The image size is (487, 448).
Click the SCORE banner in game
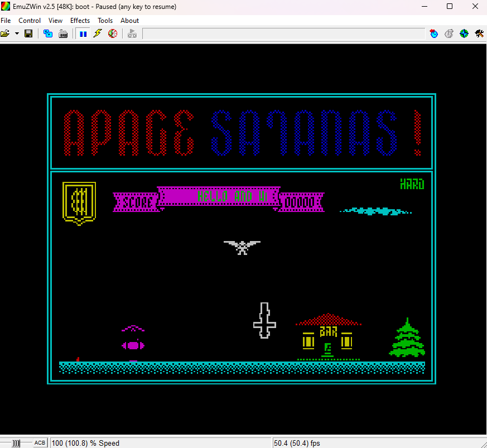click(x=137, y=203)
